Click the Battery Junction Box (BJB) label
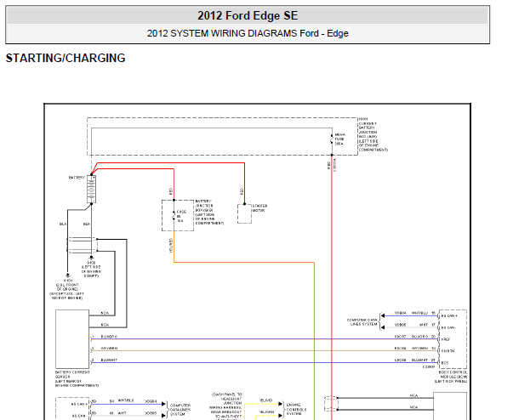 [x=209, y=212]
